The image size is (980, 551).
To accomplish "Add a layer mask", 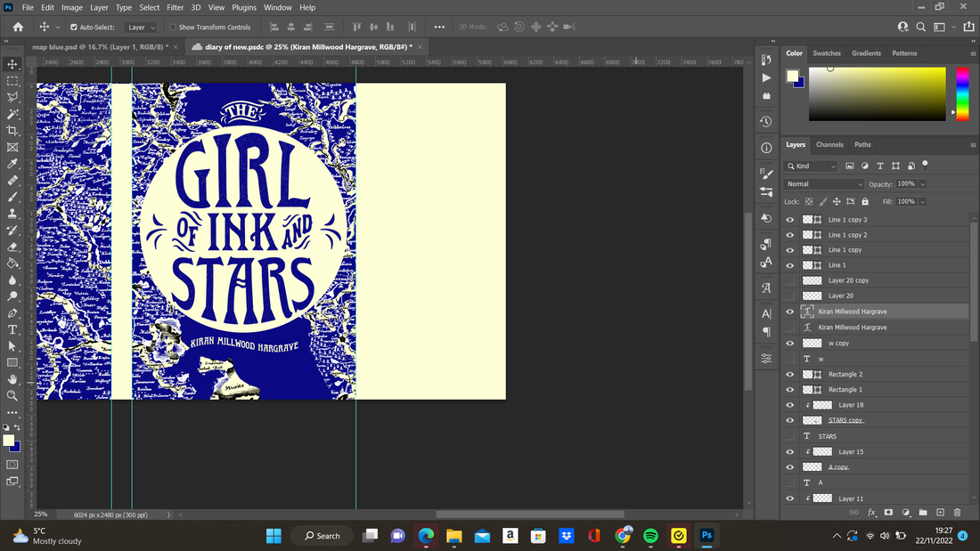I will tap(888, 512).
